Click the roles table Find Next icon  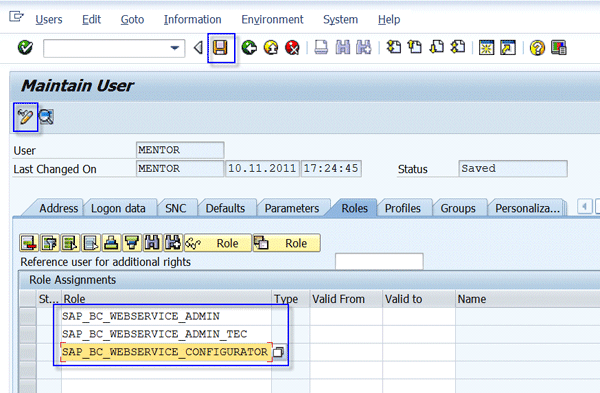pos(173,243)
